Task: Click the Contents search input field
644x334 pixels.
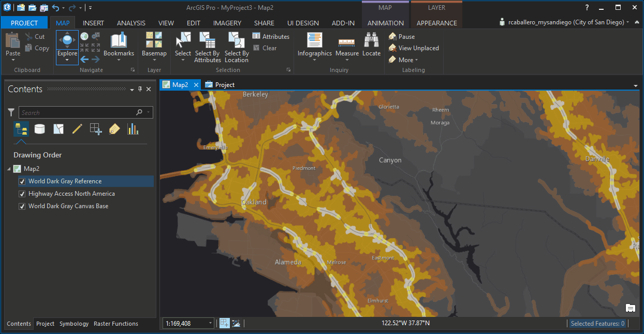Action: point(77,112)
